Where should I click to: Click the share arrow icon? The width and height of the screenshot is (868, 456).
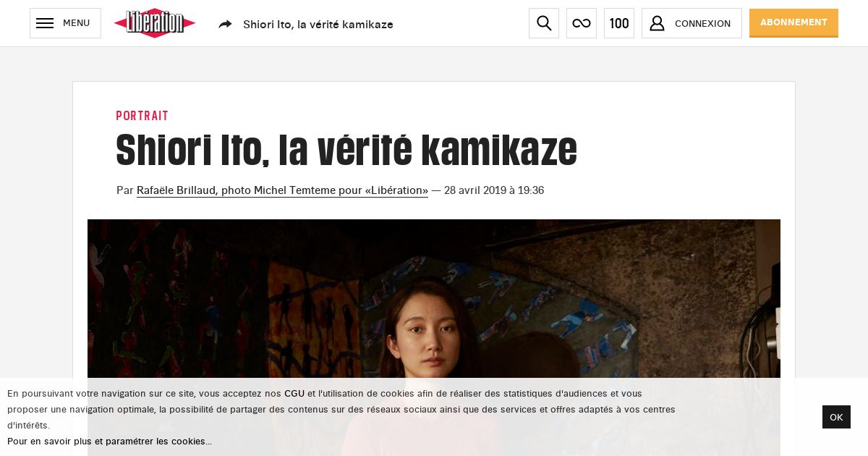pos(226,24)
